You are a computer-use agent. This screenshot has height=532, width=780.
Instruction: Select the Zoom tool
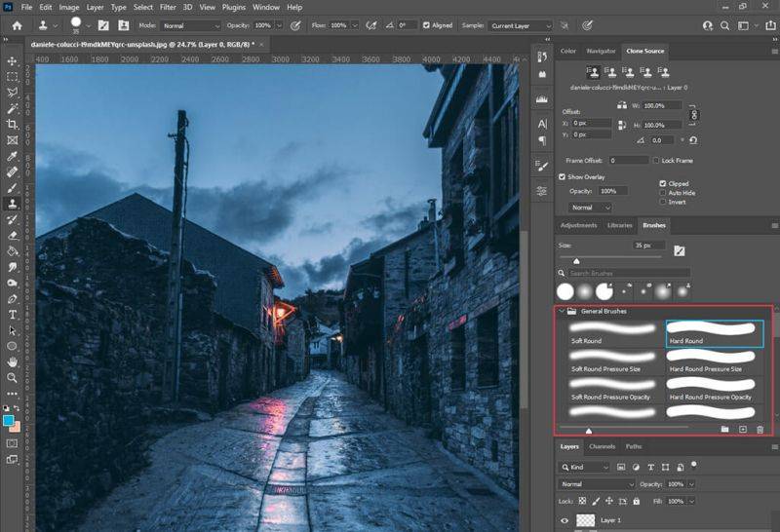13,377
